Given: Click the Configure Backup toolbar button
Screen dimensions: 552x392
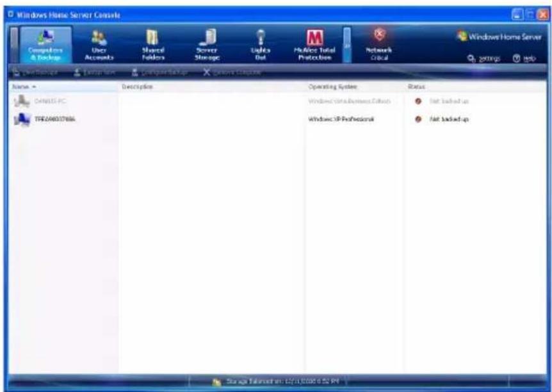Looking at the screenshot, I should [159, 72].
